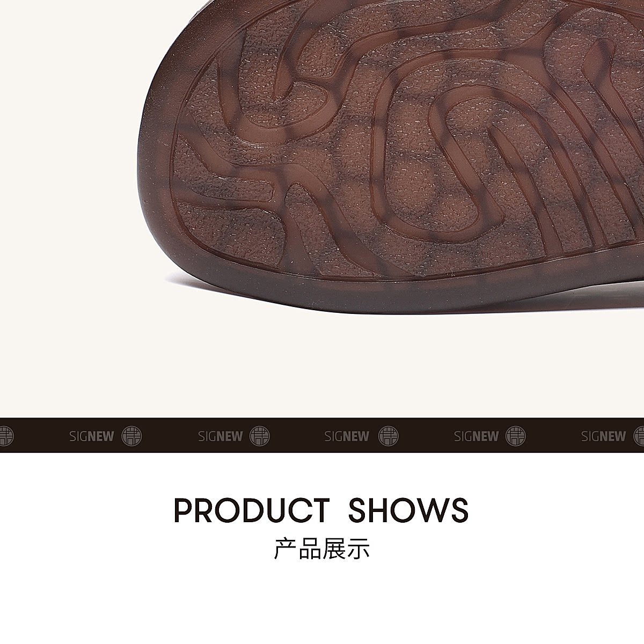Select the second SIGNEW wordmark in banner

coord(220,436)
